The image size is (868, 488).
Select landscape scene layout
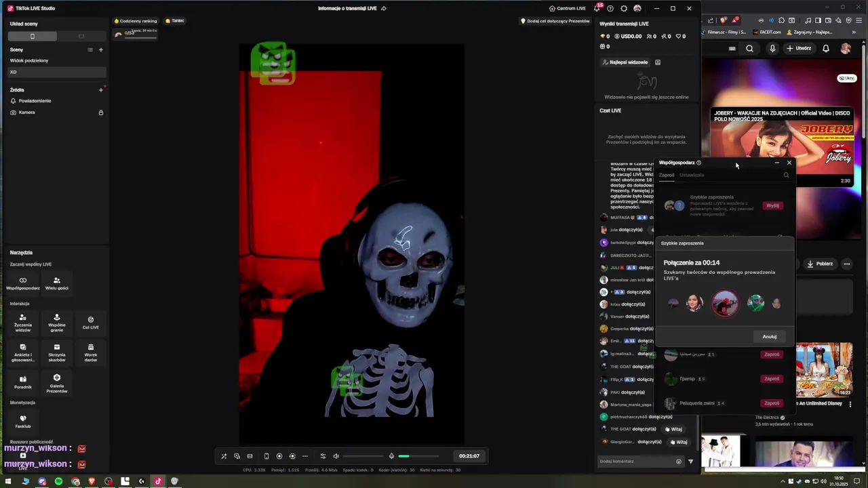tap(81, 36)
